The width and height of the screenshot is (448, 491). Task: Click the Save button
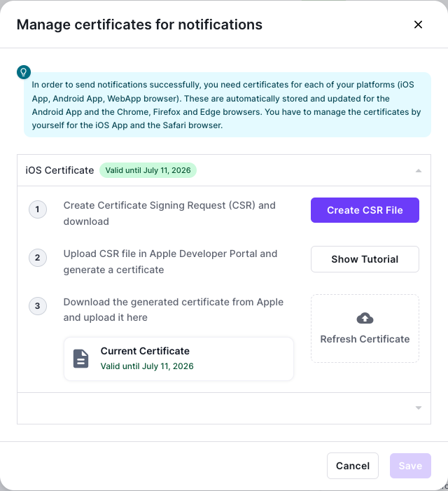click(410, 466)
